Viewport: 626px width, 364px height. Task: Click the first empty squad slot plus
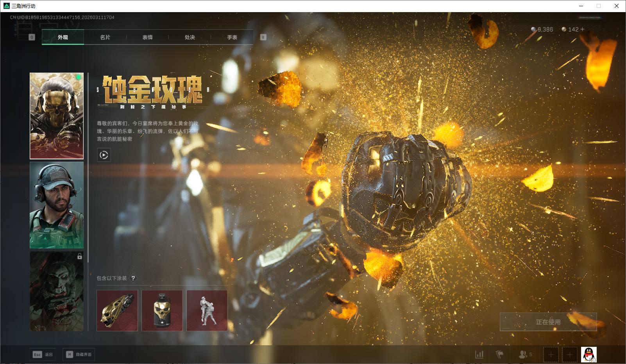pos(551,355)
